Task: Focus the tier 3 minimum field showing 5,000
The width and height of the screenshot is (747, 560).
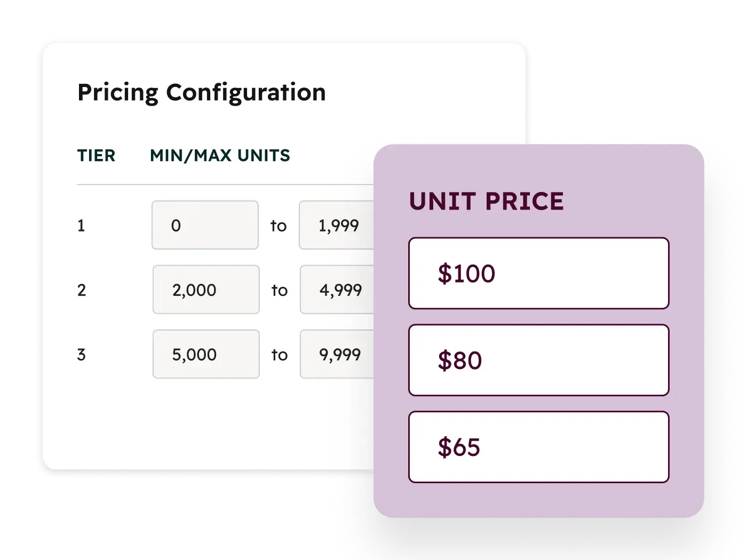Action: click(x=206, y=354)
